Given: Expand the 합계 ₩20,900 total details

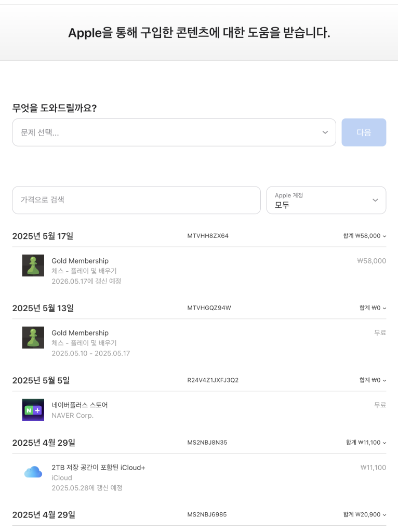Looking at the screenshot, I should point(364,514).
